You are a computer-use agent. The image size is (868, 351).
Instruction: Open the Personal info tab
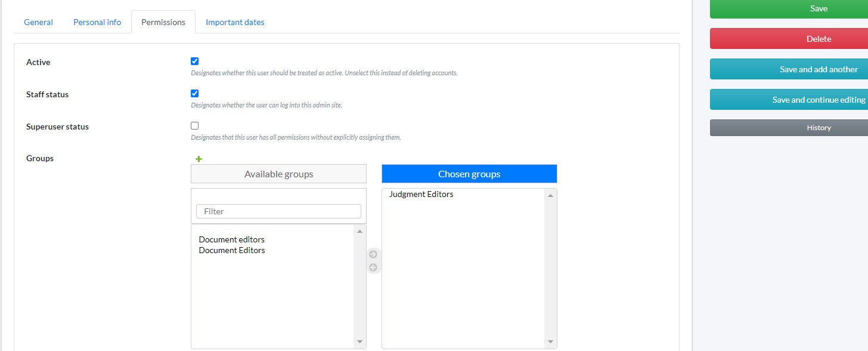97,22
